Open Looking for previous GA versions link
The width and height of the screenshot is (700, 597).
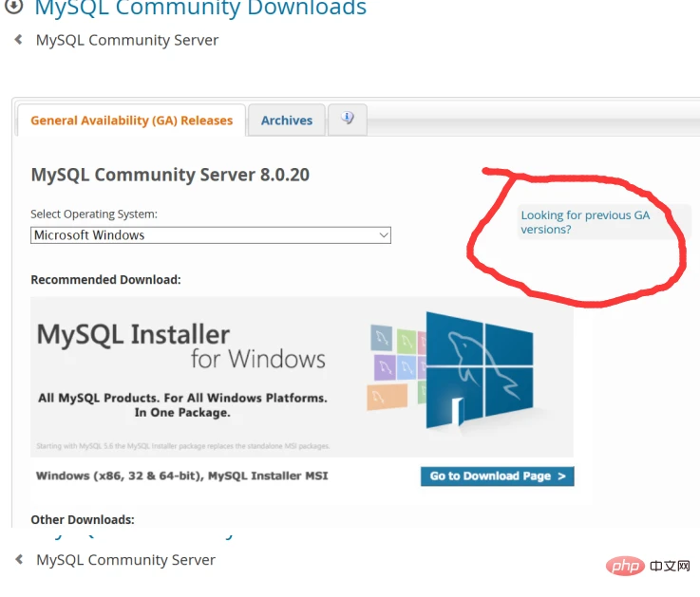click(x=585, y=222)
